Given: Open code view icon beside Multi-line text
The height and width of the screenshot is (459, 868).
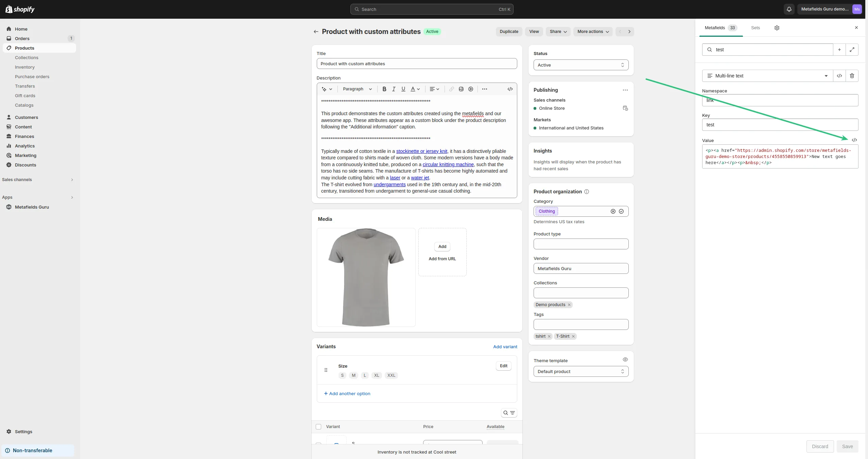Looking at the screenshot, I should [839, 76].
